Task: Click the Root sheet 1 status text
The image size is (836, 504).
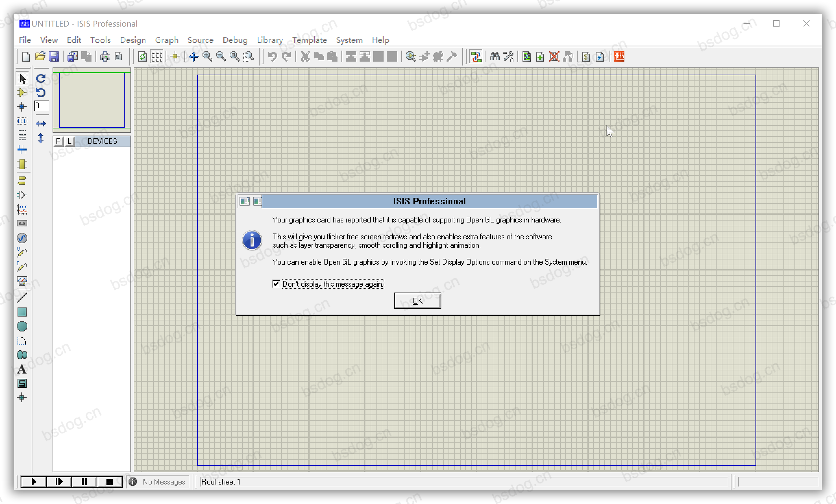Action: 221,482
